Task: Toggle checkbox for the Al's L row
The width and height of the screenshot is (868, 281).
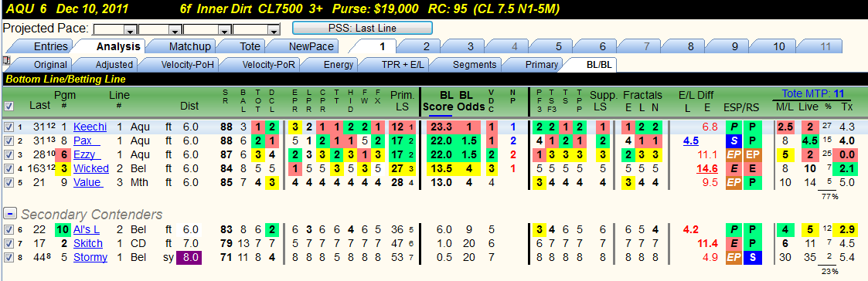Action: pyautogui.click(x=9, y=229)
